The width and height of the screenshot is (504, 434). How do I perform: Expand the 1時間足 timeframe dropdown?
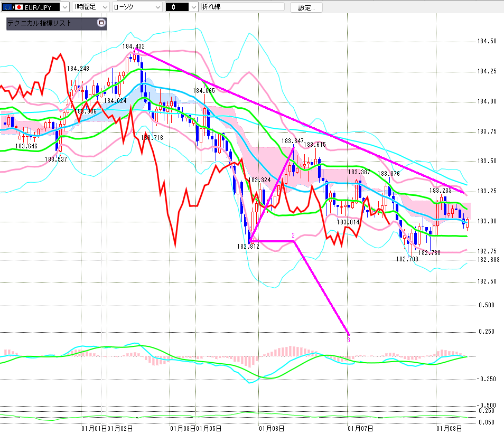(104, 7)
